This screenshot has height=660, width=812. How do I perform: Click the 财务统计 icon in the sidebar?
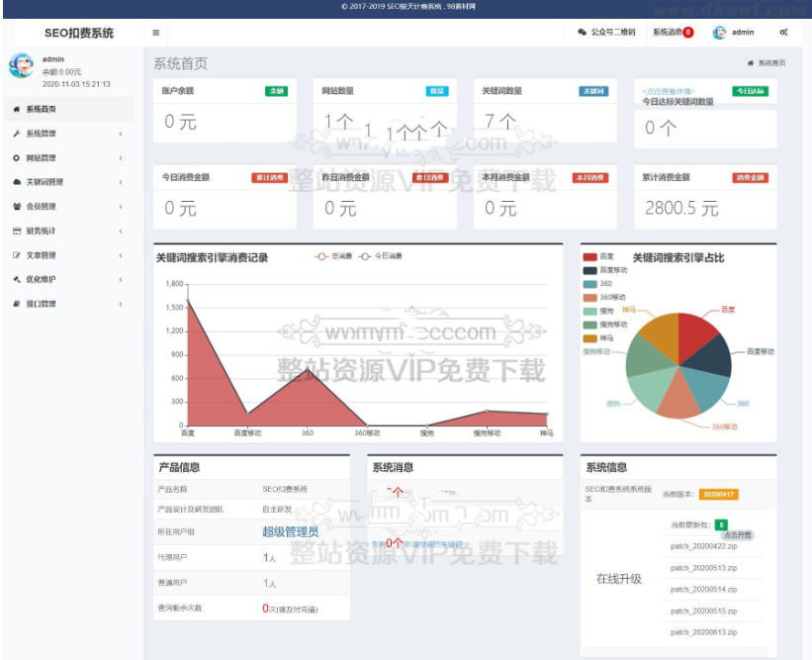pyautogui.click(x=16, y=231)
